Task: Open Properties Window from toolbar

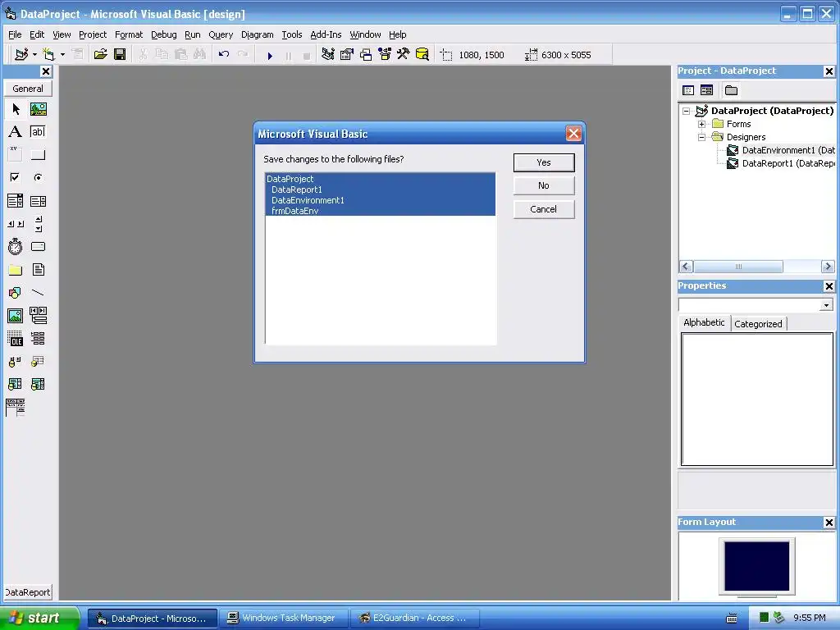Action: click(x=347, y=55)
